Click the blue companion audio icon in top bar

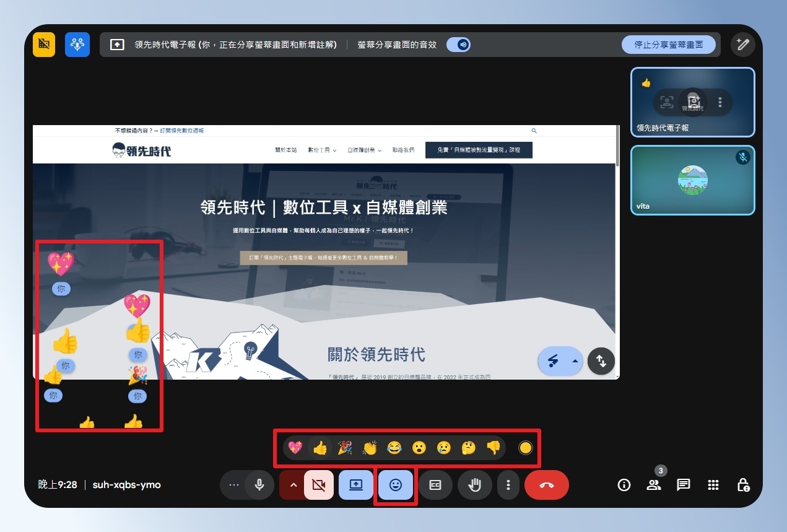77,45
